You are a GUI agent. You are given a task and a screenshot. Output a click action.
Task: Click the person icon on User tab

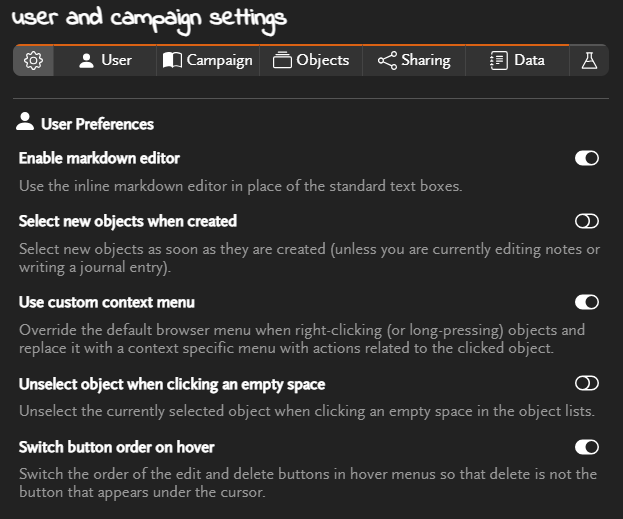tap(87, 61)
